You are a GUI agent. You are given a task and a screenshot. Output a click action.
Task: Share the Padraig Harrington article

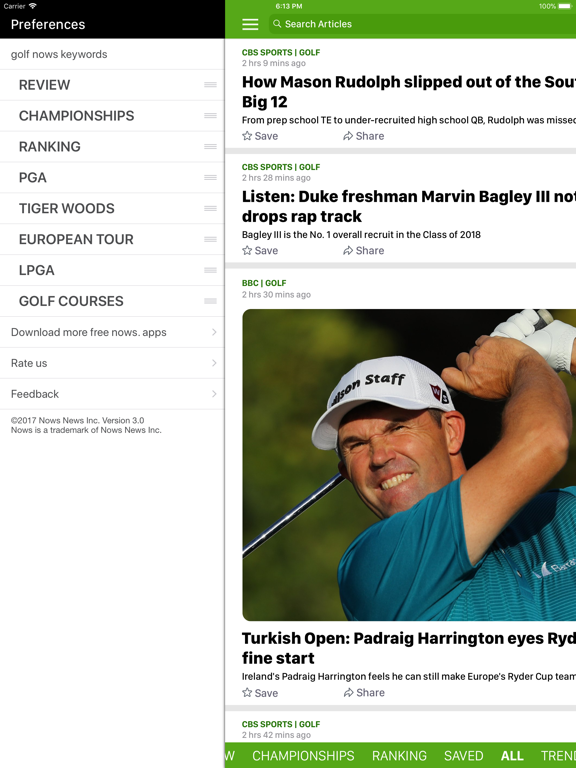pyautogui.click(x=363, y=693)
